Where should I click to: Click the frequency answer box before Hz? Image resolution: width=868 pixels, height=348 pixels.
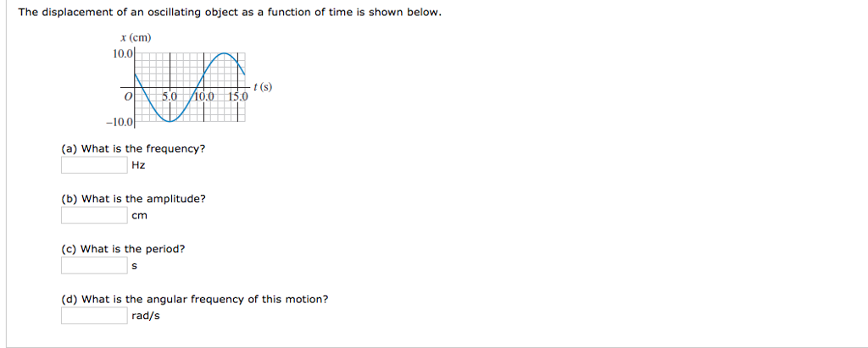tap(94, 165)
